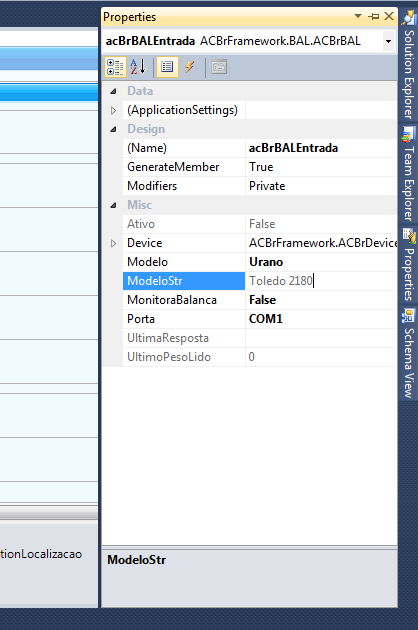Select the Device property label
The image size is (418, 630).
184,243
